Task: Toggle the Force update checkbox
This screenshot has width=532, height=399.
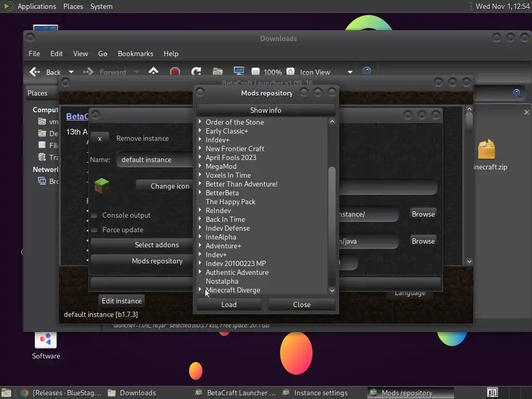Action: (95, 230)
